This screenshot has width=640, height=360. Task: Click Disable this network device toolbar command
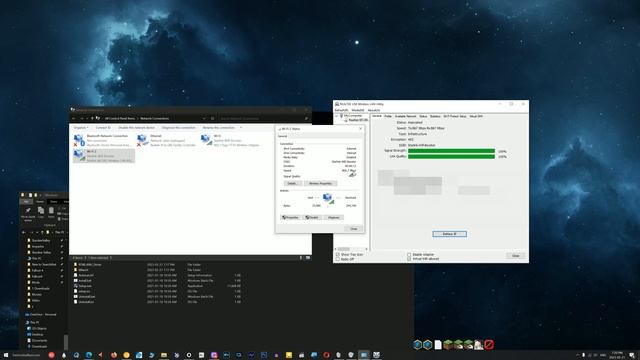pos(136,128)
